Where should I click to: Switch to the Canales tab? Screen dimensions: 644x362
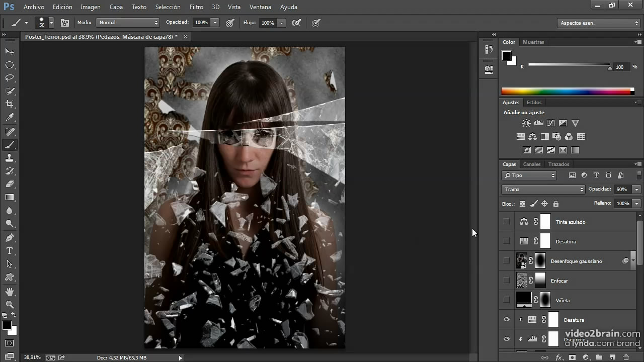(x=532, y=164)
